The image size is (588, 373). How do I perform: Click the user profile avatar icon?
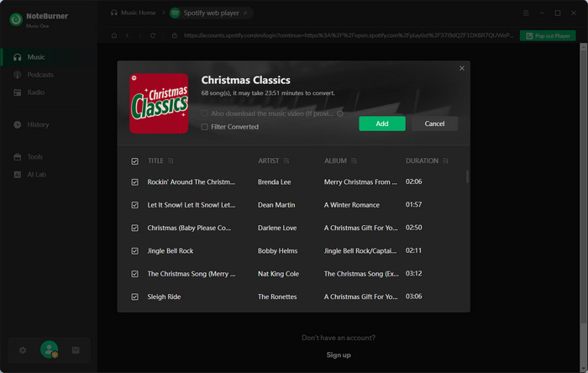[x=49, y=349]
